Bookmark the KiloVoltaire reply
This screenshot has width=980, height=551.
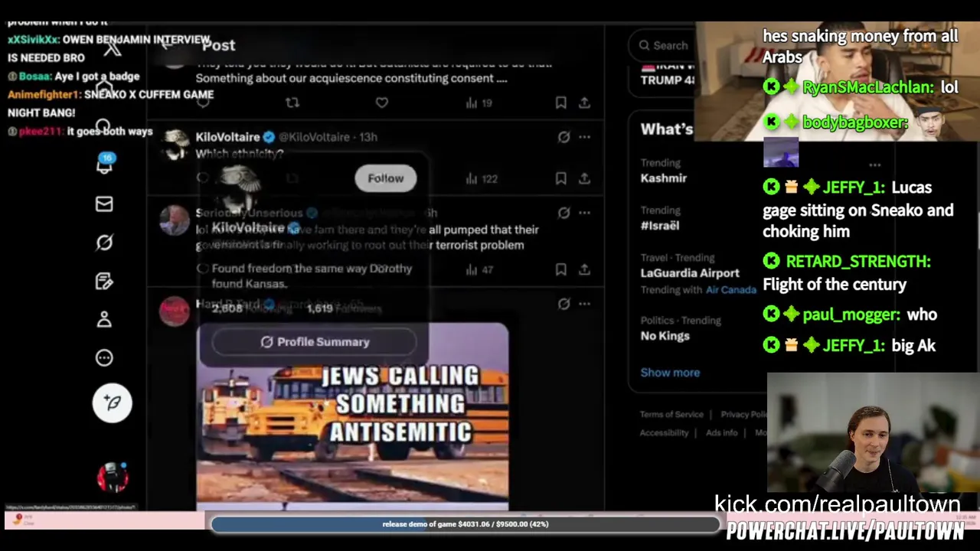pyautogui.click(x=560, y=178)
